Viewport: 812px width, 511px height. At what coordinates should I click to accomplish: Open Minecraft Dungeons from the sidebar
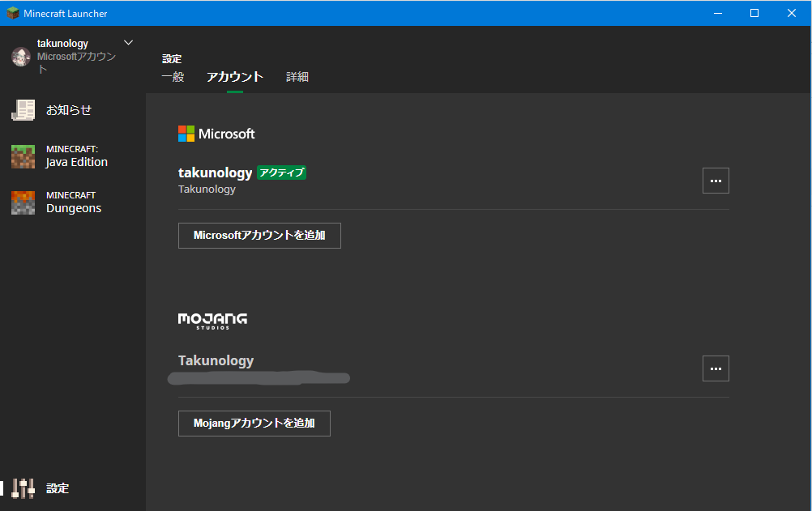pyautogui.click(x=73, y=201)
